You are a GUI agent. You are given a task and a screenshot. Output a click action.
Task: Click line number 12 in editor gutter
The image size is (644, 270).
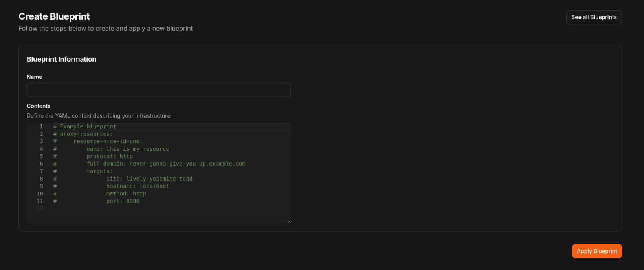tap(40, 208)
